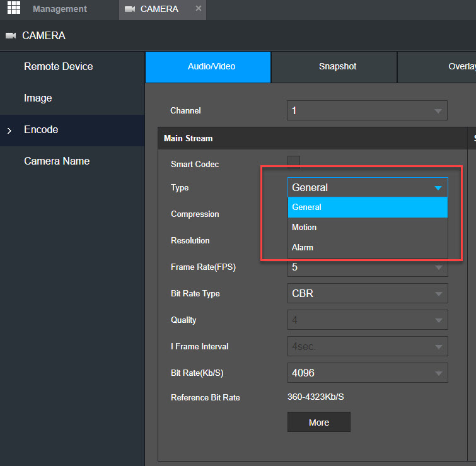Viewport: 476px width, 466px height.
Task: Select the CAMERA tab
Action: point(163,9)
